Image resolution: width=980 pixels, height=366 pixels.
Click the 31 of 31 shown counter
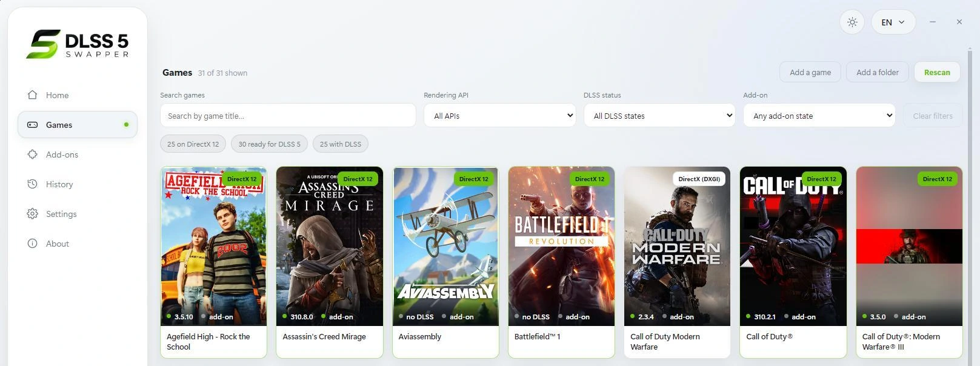222,73
